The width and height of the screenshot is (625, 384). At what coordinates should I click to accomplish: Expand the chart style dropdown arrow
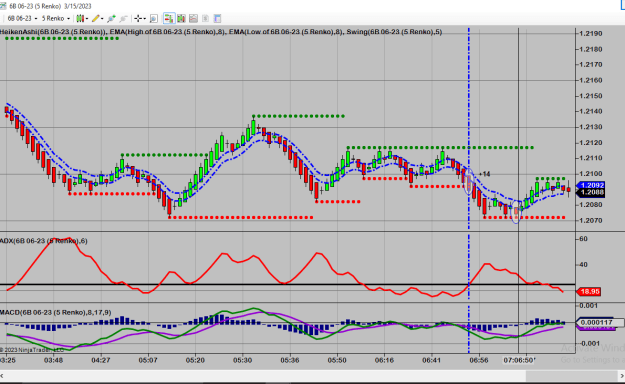pyautogui.click(x=87, y=19)
